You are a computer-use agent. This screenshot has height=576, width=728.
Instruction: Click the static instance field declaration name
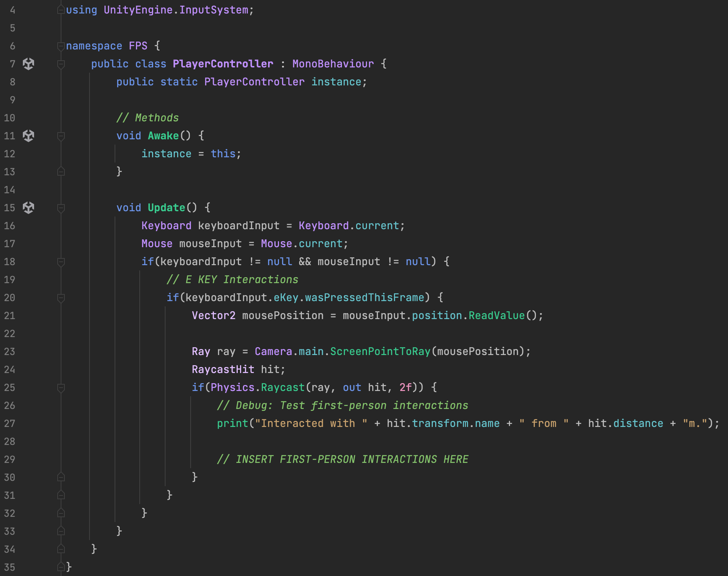336,82
